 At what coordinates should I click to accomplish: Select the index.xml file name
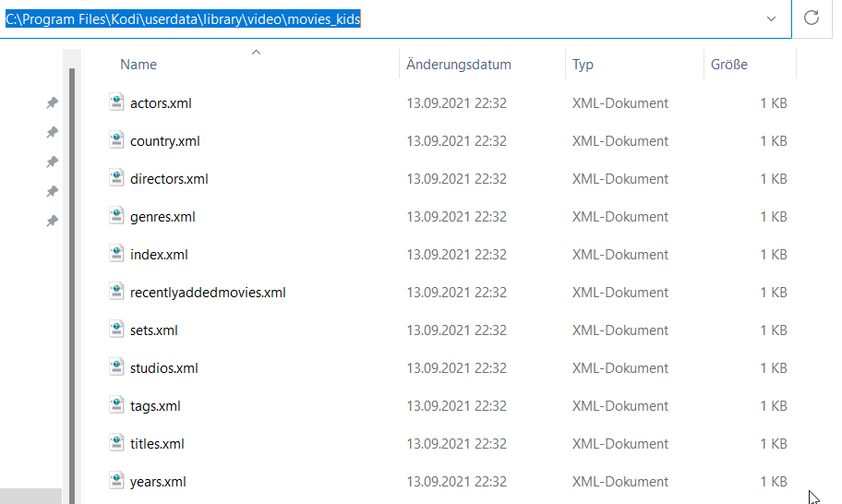tap(159, 255)
